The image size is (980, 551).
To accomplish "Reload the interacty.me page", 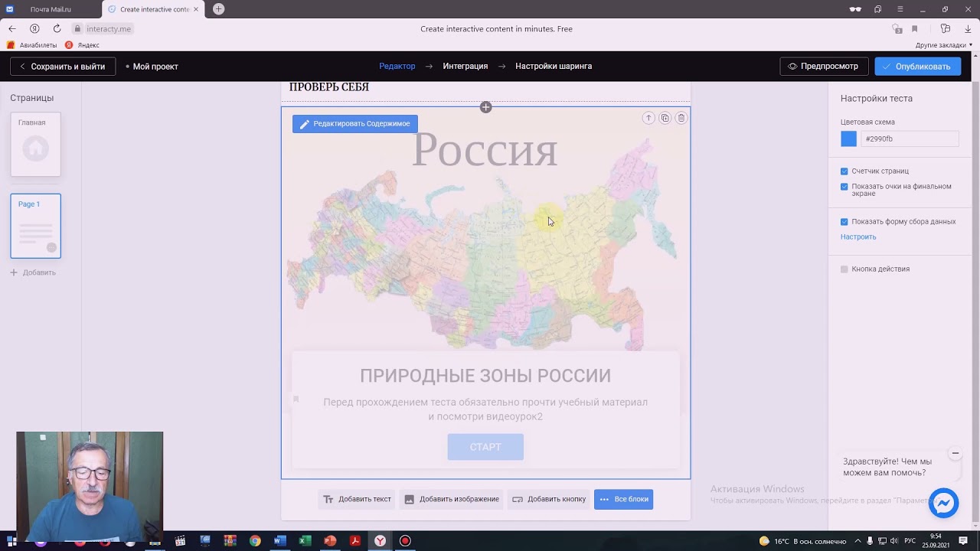I will (57, 28).
